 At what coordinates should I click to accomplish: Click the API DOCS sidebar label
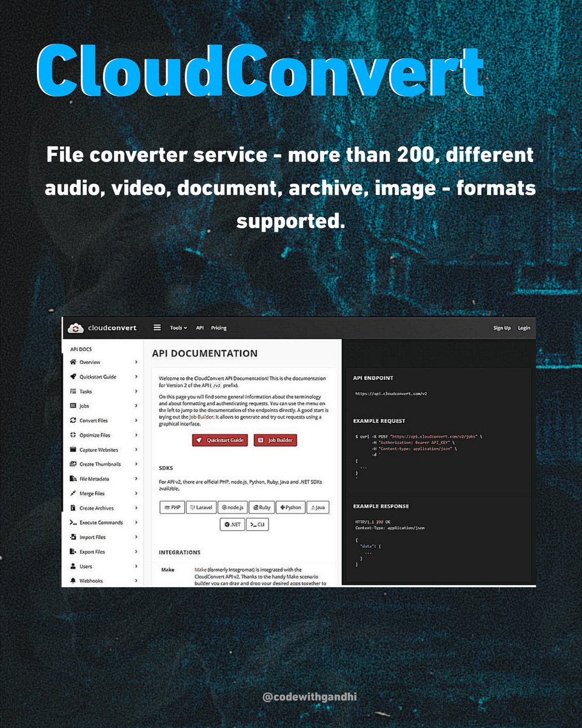(81, 349)
